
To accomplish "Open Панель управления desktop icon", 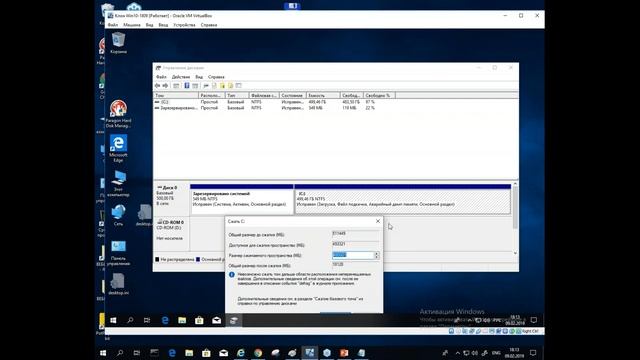I will 118,253.
